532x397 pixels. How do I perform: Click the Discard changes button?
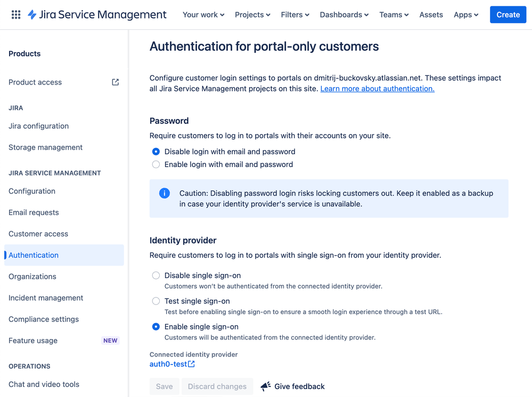click(x=217, y=386)
